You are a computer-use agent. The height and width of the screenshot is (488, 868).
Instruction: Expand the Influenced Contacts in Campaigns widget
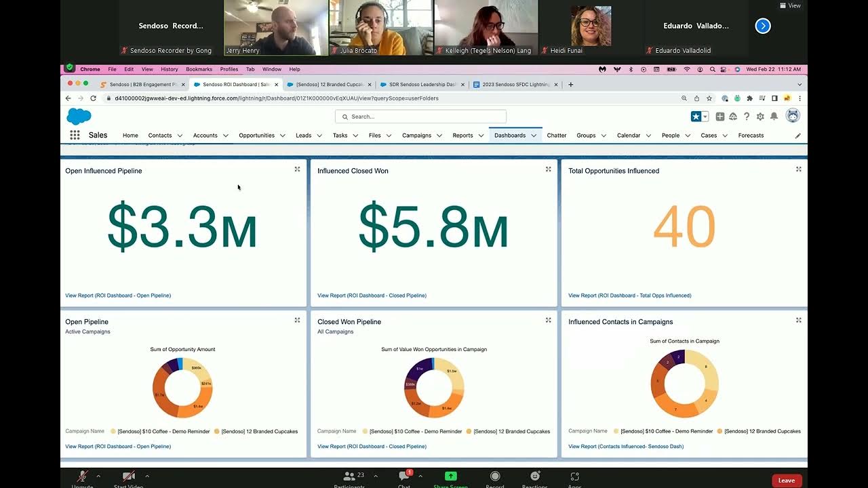click(x=799, y=320)
